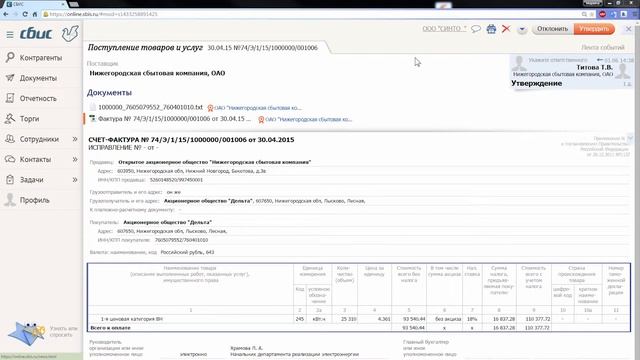
Task: Open a new browser tab
Action: pyautogui.click(x=74, y=4)
